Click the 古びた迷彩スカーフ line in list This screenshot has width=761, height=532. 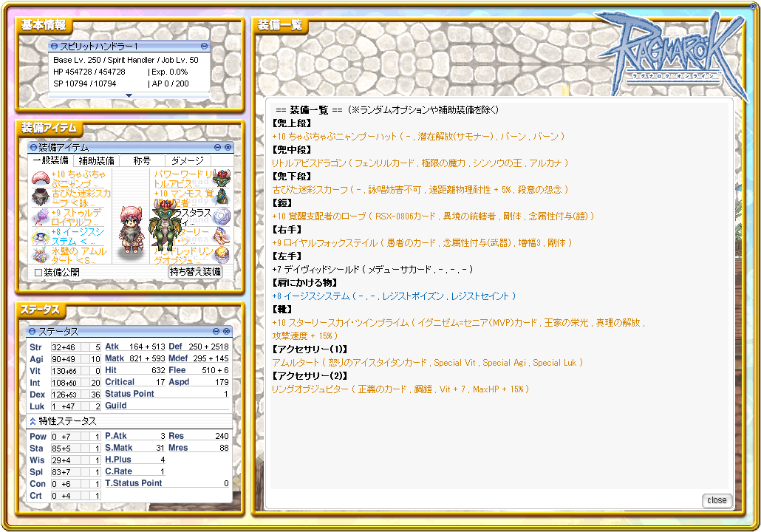pyautogui.click(x=420, y=189)
